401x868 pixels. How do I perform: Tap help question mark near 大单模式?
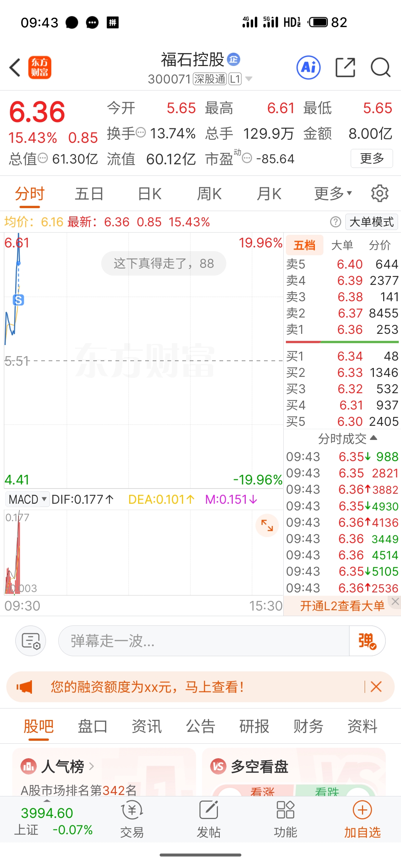[x=335, y=222]
